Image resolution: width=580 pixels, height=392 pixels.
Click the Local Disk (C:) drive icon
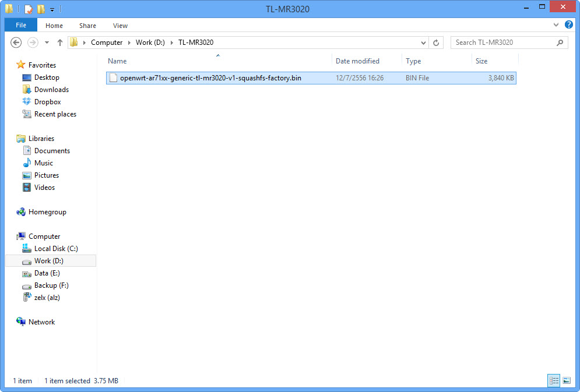[x=27, y=248]
